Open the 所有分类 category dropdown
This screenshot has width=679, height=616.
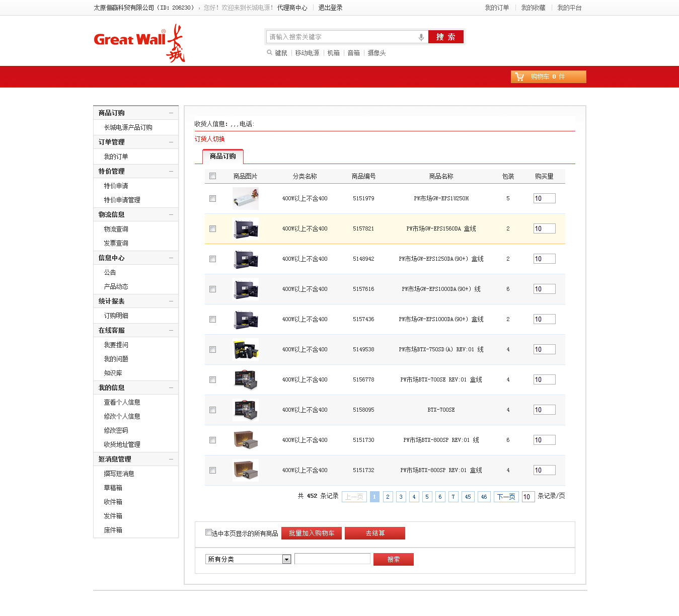286,559
